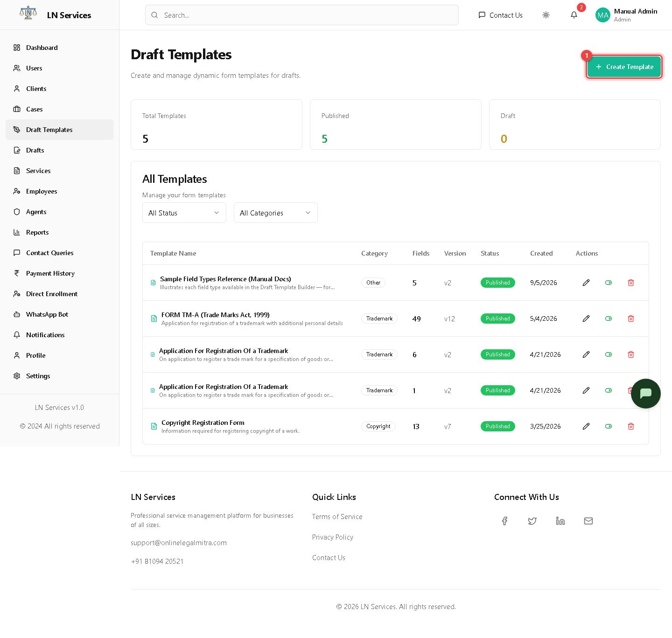Delete Sample Field Types Reference template

(631, 283)
